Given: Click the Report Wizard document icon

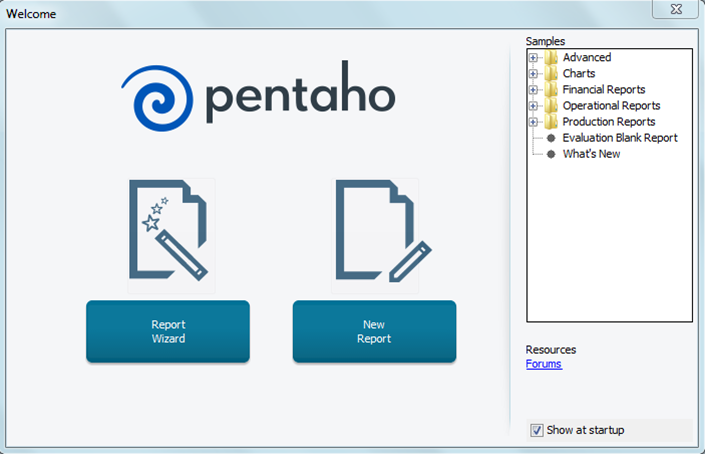Looking at the screenshot, I should [170, 234].
